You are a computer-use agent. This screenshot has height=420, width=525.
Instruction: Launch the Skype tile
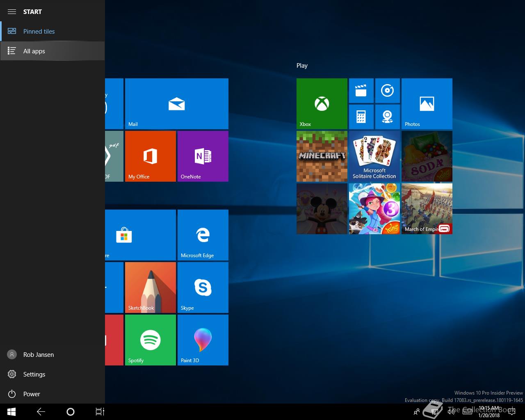[203, 288]
